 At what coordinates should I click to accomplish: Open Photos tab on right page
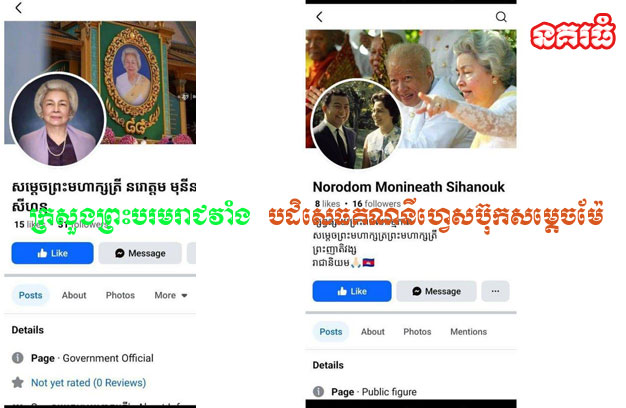point(417,332)
